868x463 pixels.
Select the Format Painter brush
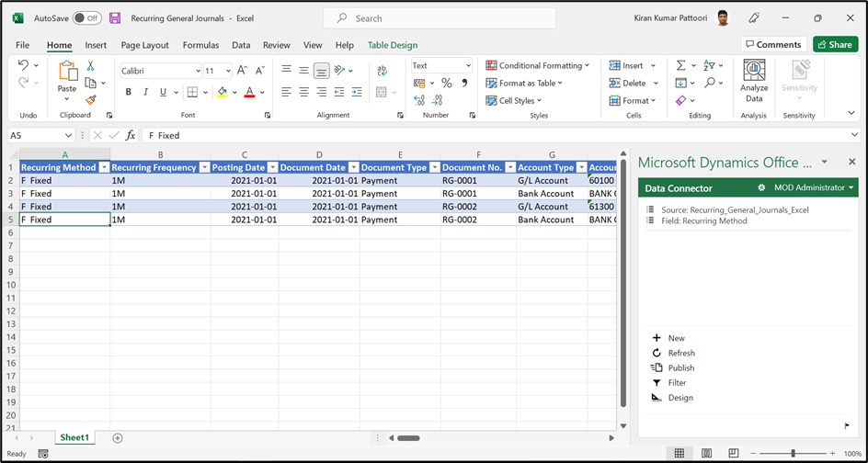[91, 100]
